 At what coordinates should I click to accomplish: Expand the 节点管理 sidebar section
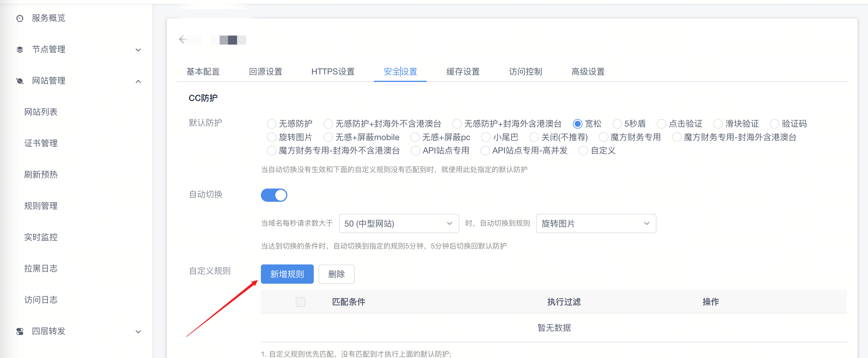[x=138, y=49]
